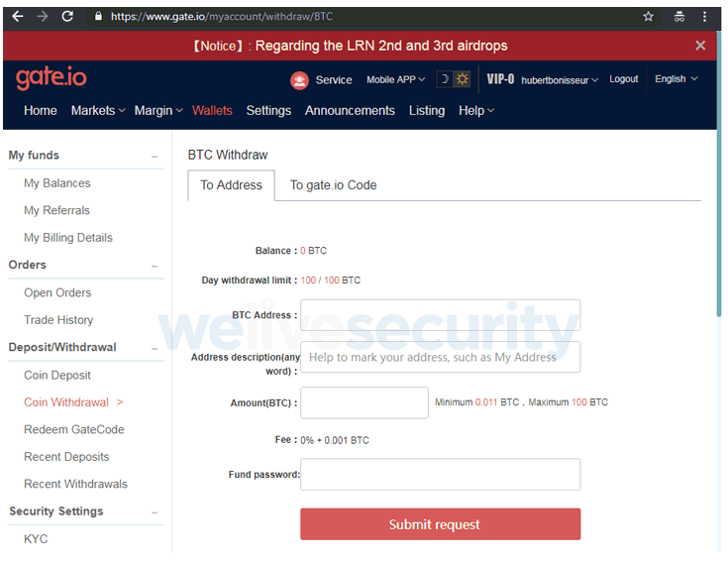Focus the Address description input field
The image size is (728, 562).
pos(440,357)
